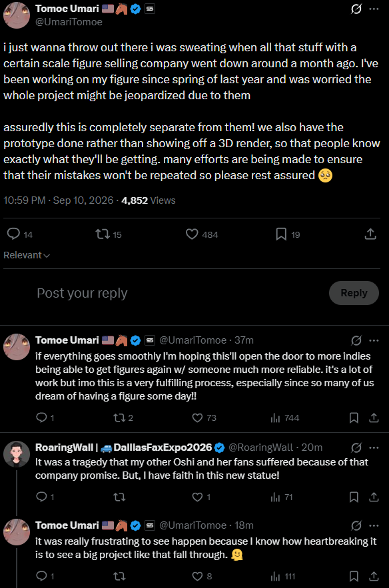The width and height of the screenshot is (389, 588).
Task: Click the Post your reply field
Action: (180, 293)
